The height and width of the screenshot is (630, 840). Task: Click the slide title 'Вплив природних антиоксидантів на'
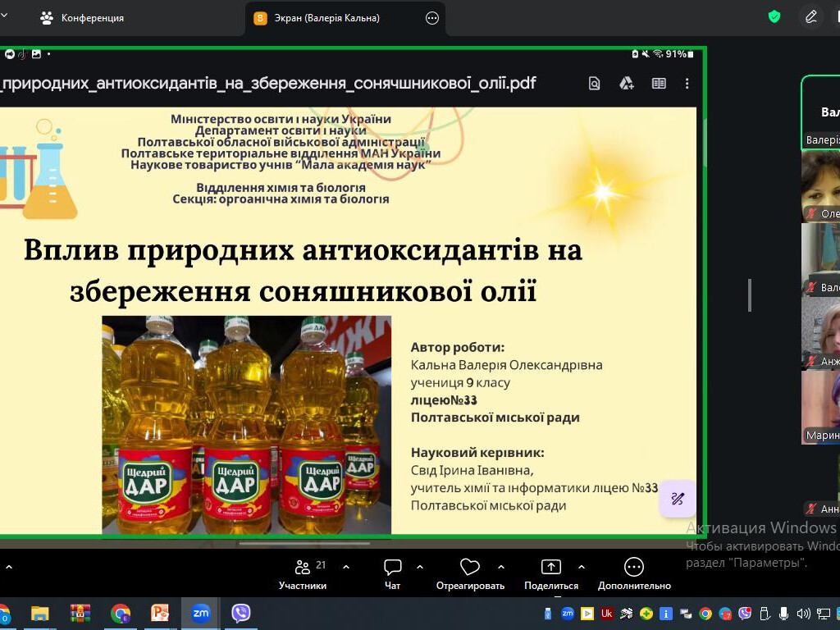coord(303,250)
